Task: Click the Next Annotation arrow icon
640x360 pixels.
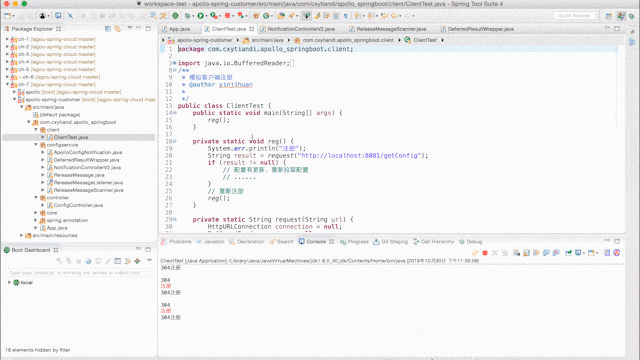Action: click(357, 16)
